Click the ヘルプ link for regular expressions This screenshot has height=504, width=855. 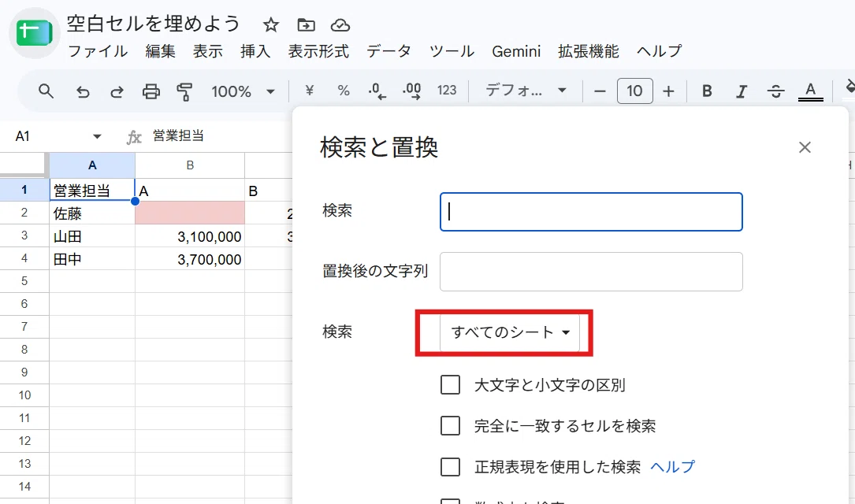point(672,467)
